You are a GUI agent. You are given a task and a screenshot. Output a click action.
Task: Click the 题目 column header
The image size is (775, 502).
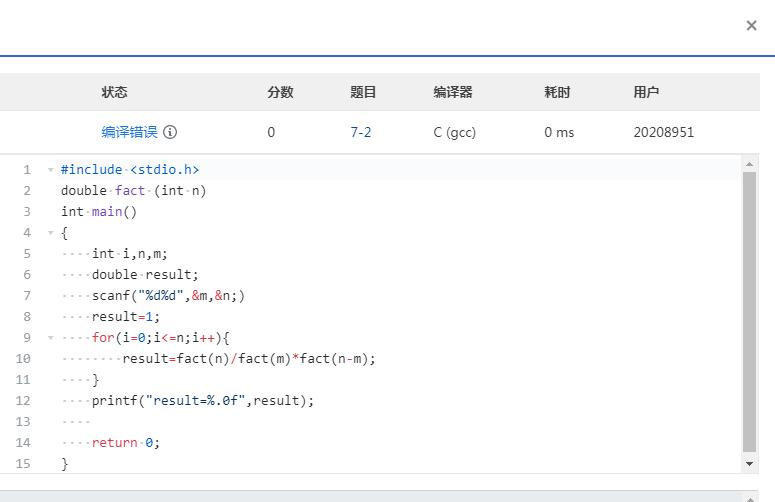363,92
